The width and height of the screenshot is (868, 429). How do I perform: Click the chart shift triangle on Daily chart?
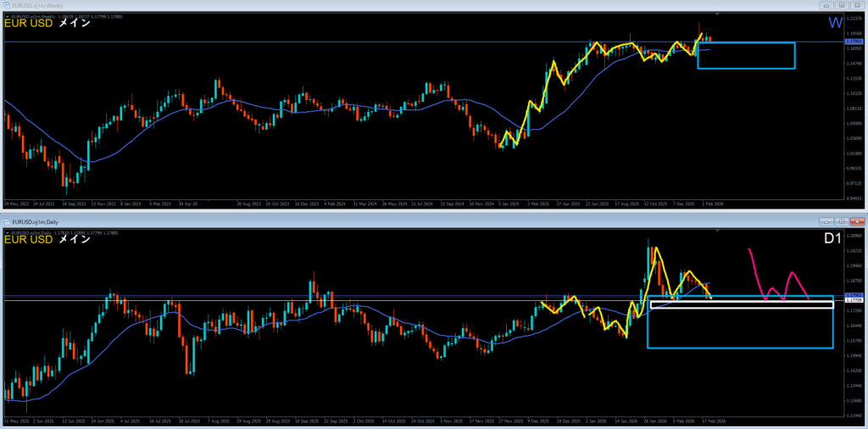(x=718, y=231)
